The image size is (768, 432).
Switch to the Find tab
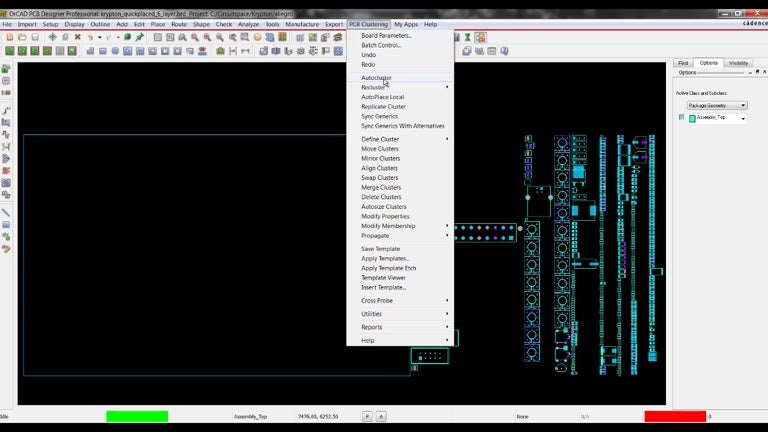click(x=683, y=63)
